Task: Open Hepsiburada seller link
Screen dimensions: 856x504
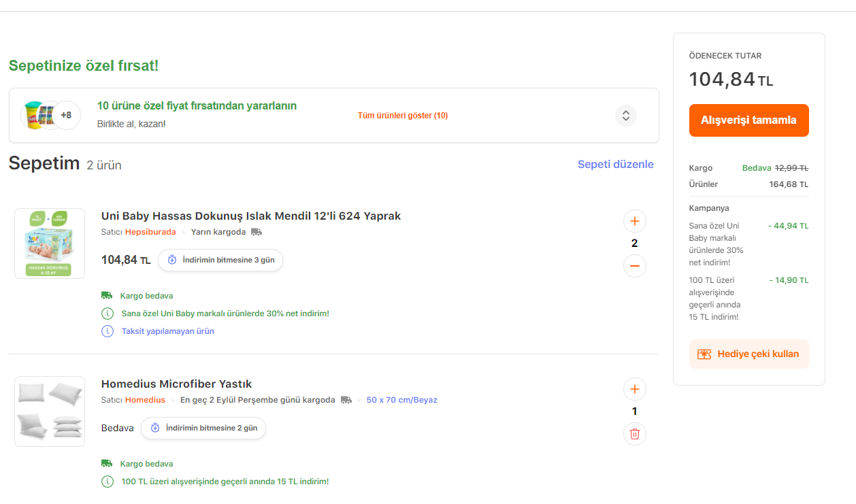Action: 150,232
